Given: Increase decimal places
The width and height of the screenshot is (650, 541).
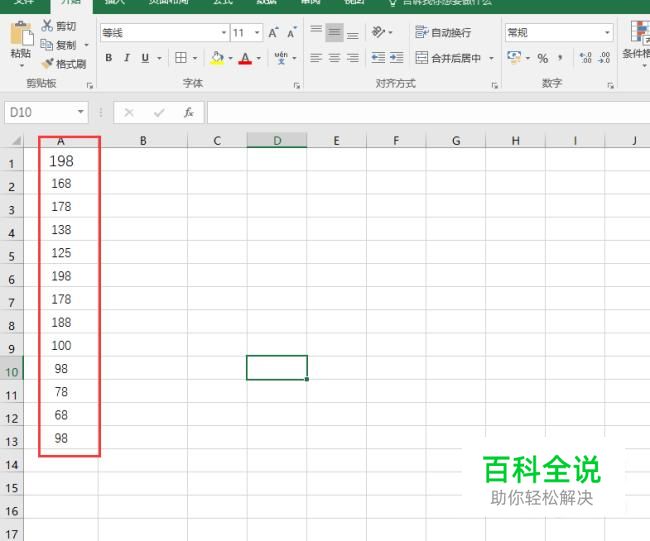Looking at the screenshot, I should [586, 58].
